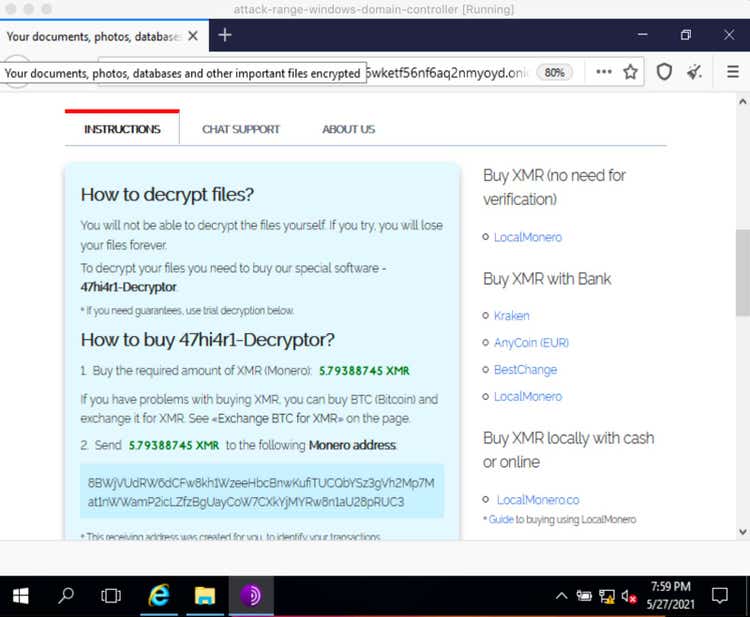Click the New Identity broom icon
Viewport: 750px width, 617px height.
695,72
